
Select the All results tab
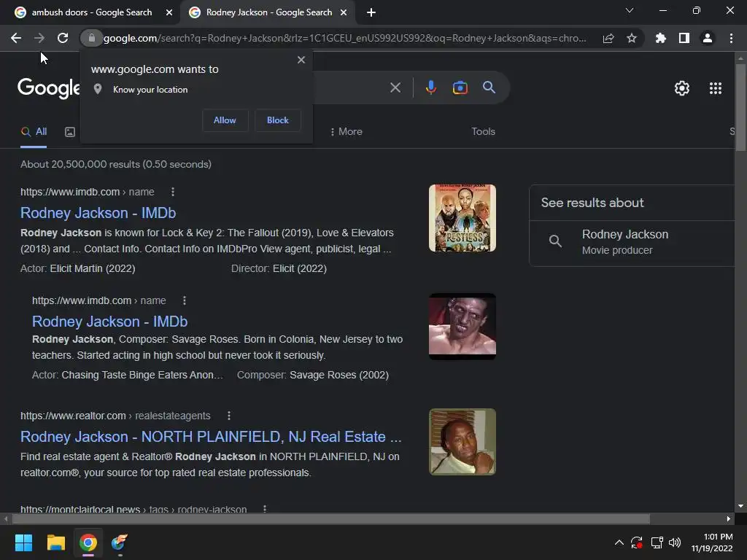pos(34,131)
